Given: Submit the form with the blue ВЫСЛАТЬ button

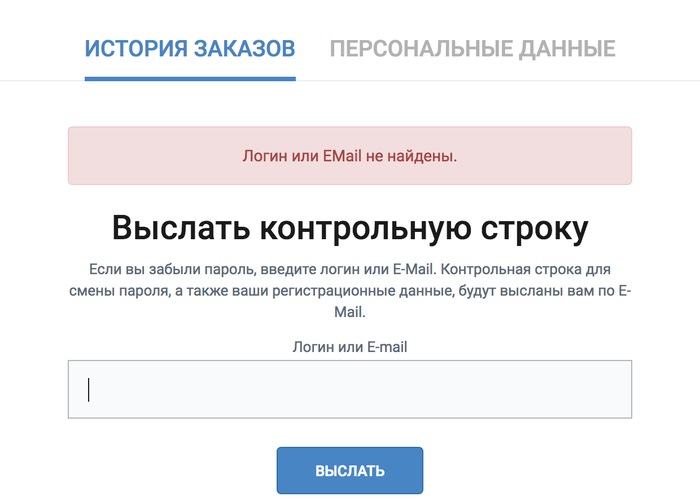Looking at the screenshot, I should [x=350, y=471].
